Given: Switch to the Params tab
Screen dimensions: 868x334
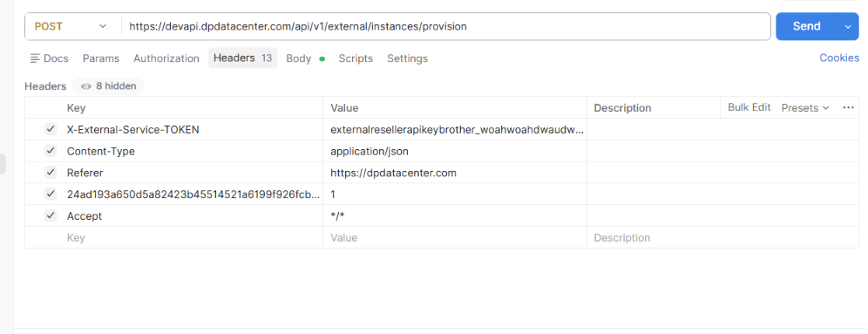Looking at the screenshot, I should [x=101, y=58].
